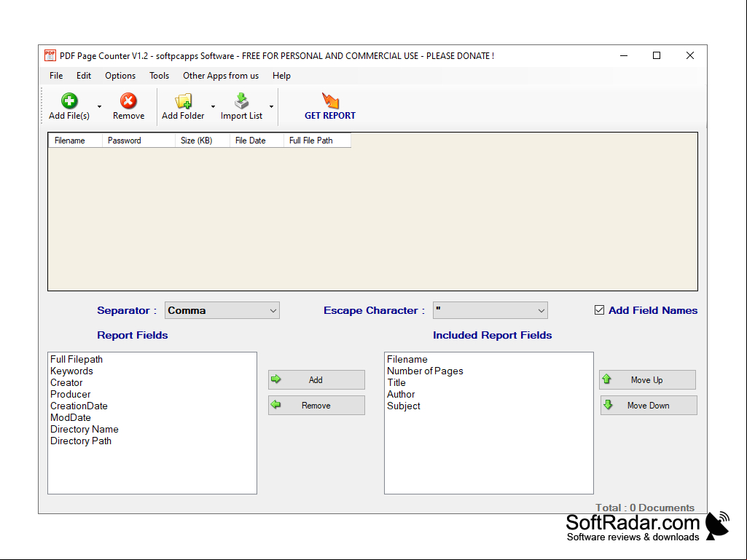Image resolution: width=747 pixels, height=560 pixels.
Task: Select CreationDate in Report Fields list
Action: 79,406
